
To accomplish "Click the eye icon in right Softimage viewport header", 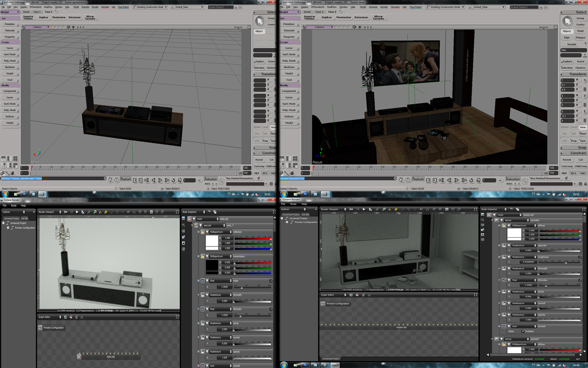I will 359,27.
